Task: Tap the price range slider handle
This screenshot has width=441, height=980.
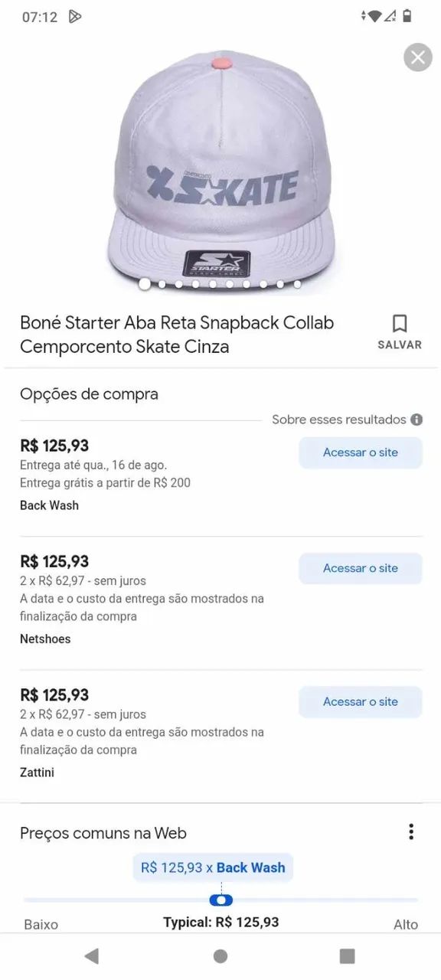Action: 221,900
